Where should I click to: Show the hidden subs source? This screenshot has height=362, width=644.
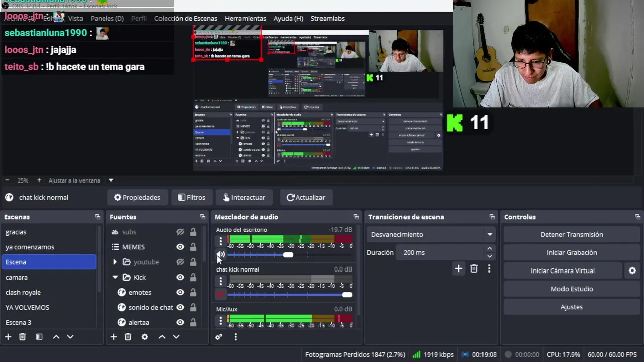[x=180, y=232]
